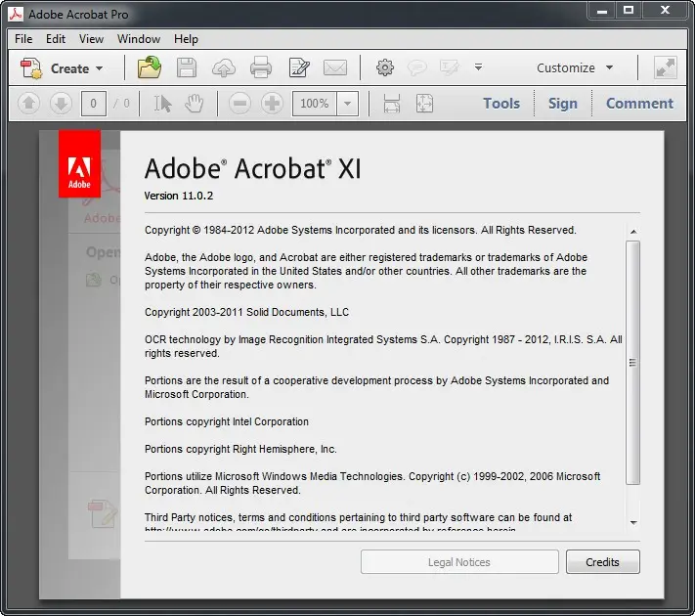Click the cloud upload icon
This screenshot has height=616, width=695.
point(224,67)
